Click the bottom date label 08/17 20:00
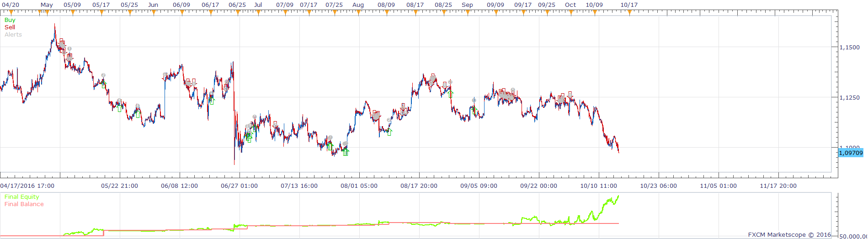The image size is (868, 239). 419,186
